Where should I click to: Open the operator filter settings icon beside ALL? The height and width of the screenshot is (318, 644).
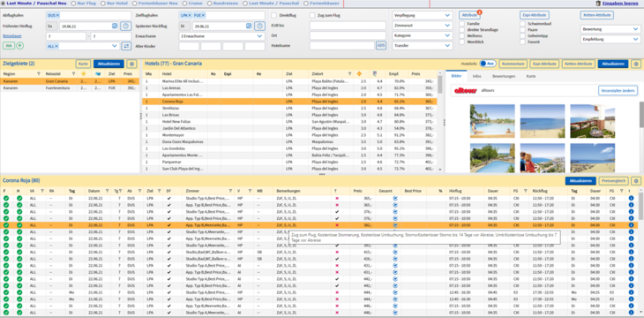[x=126, y=46]
